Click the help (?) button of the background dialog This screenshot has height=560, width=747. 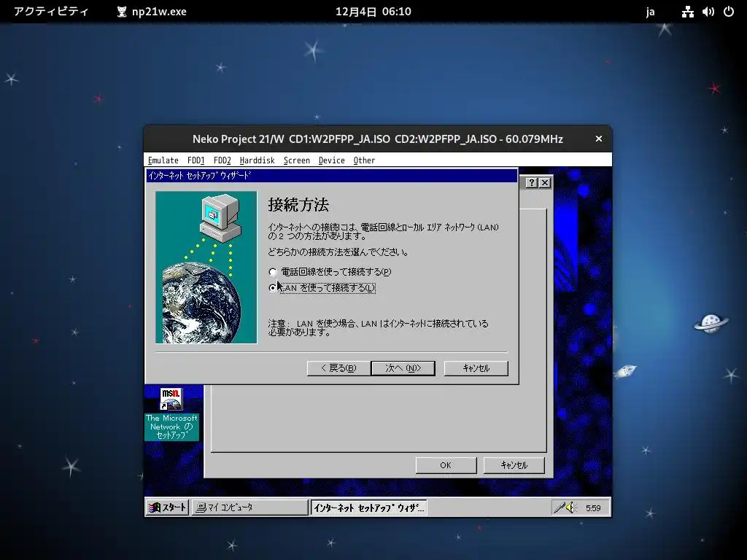[x=532, y=182]
